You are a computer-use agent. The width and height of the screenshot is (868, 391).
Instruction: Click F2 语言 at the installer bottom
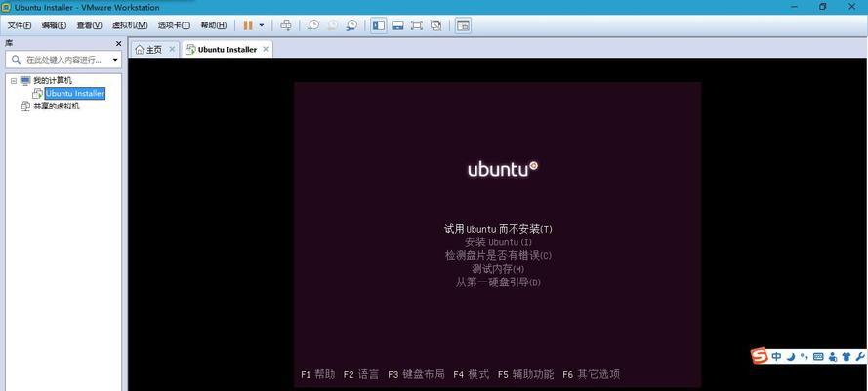361,374
